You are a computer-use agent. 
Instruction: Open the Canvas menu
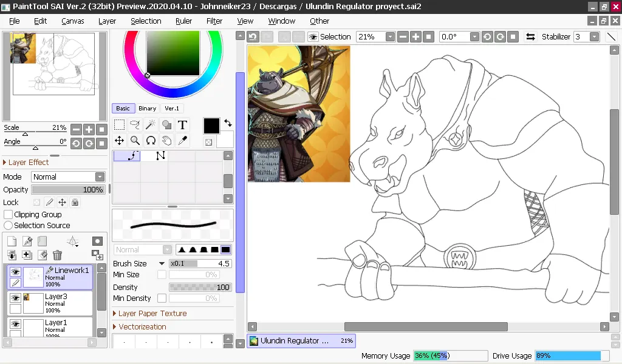coord(73,21)
